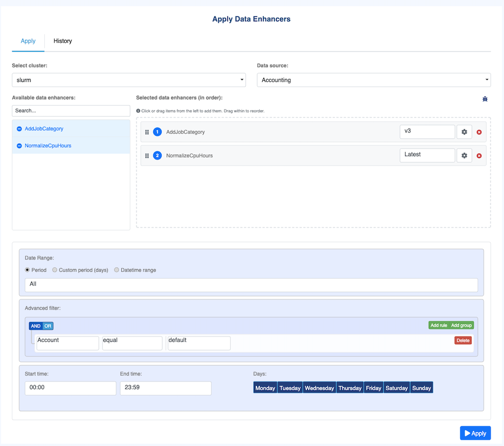Click the Add group button
The height and width of the screenshot is (446, 504).
(x=461, y=325)
